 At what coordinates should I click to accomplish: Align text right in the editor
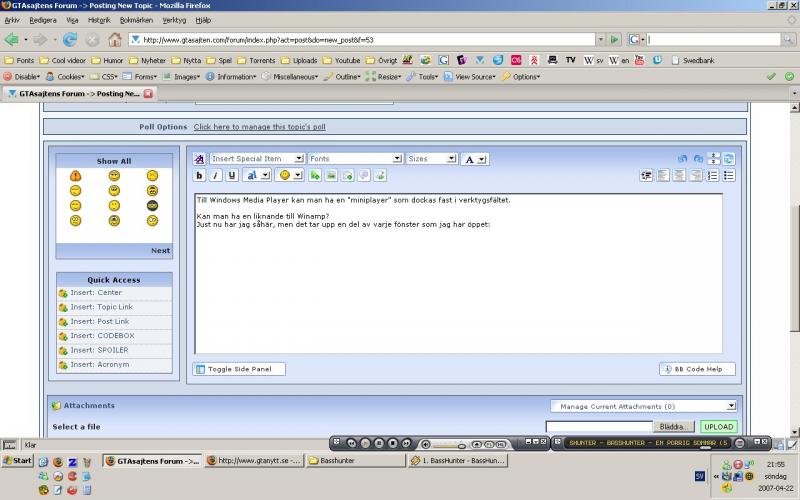pos(696,176)
